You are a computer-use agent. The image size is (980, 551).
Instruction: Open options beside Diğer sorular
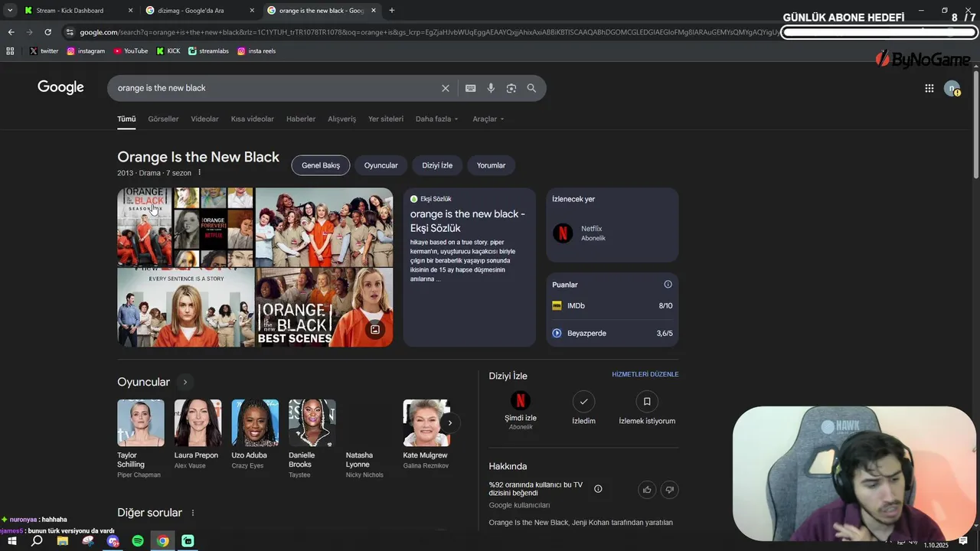pyautogui.click(x=193, y=513)
